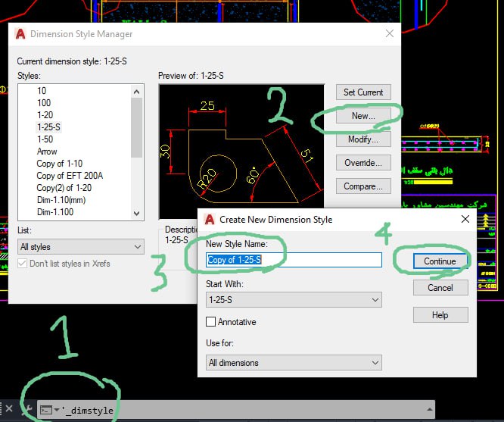Click the AutoCAD logo in Create New Dimension Style title
Viewport: 504px width, 422px height.
[x=210, y=220]
